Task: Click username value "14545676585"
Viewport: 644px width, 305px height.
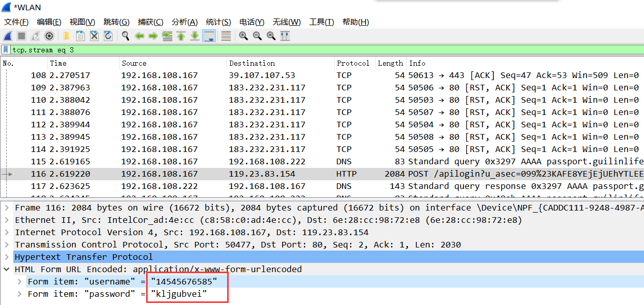Action: (184, 282)
